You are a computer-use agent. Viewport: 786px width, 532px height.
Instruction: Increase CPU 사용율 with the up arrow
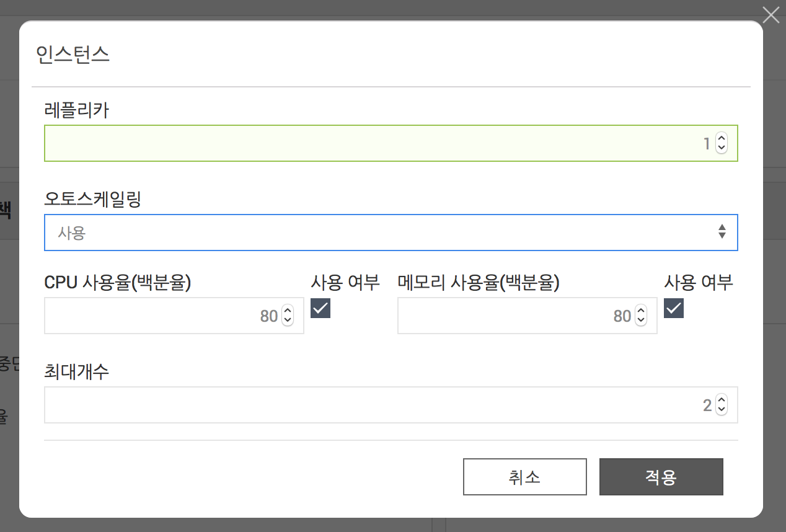287,311
